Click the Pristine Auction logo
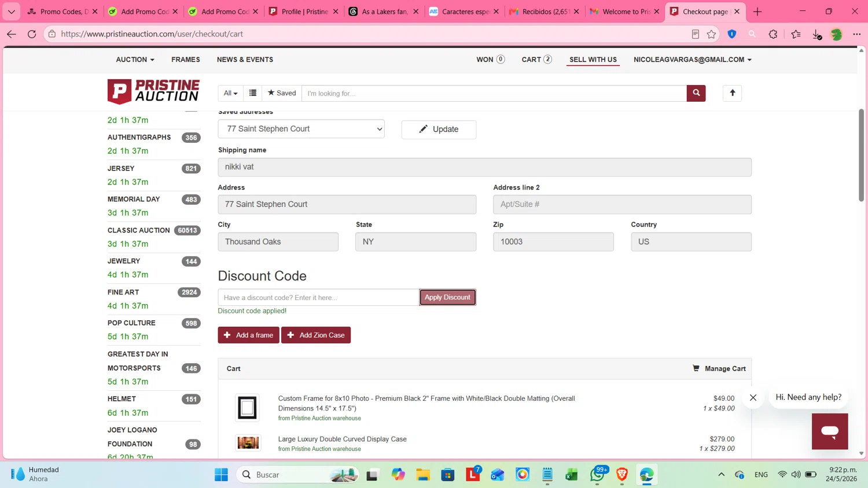Viewport: 868px width, 488px height. (153, 91)
